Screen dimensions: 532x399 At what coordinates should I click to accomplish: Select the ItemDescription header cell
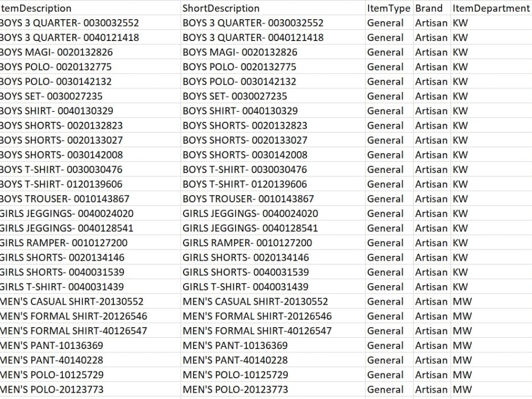point(90,8)
